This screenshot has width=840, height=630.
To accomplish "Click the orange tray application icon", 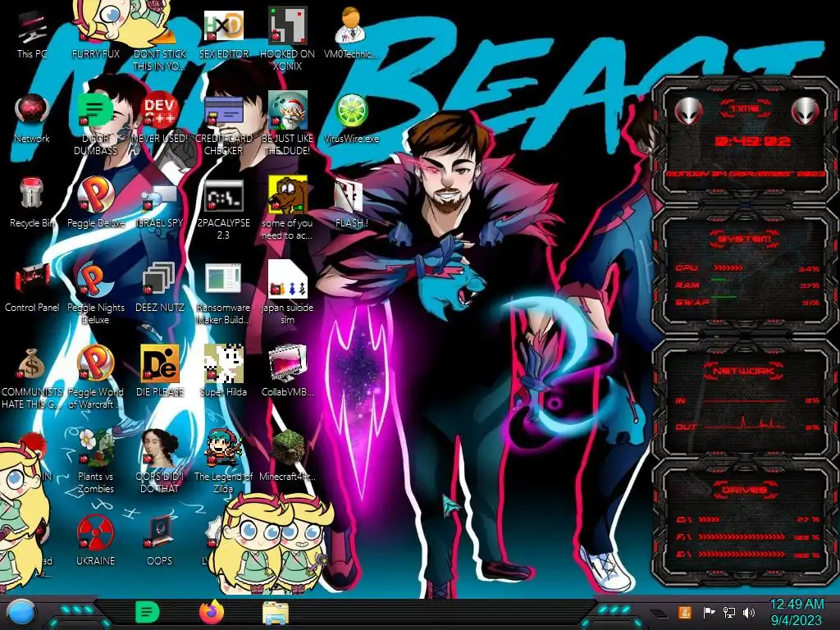I will [x=685, y=612].
